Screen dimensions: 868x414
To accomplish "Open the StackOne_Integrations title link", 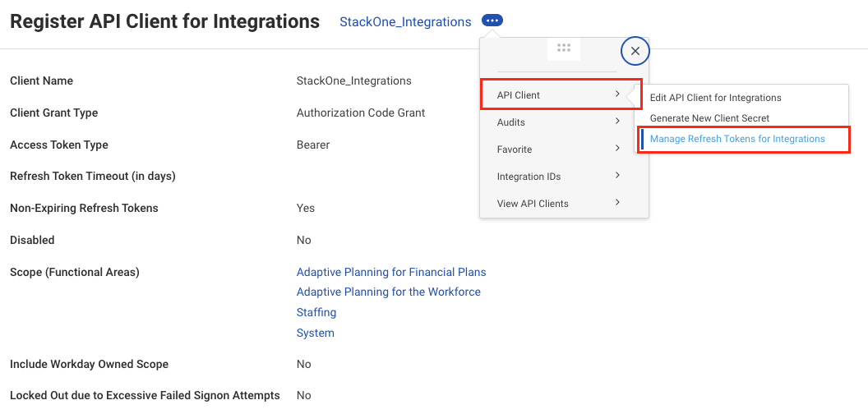I will (405, 22).
